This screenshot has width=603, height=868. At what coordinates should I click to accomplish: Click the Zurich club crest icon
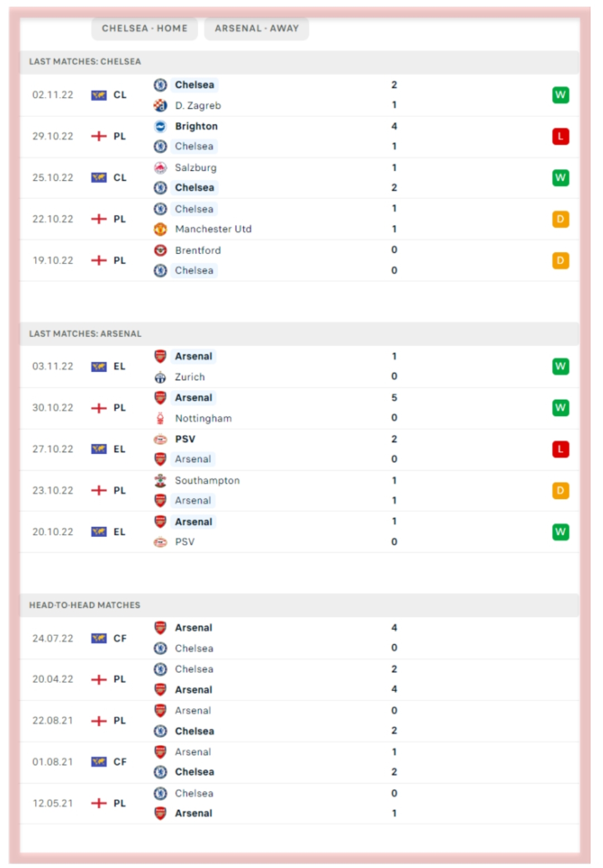point(160,377)
